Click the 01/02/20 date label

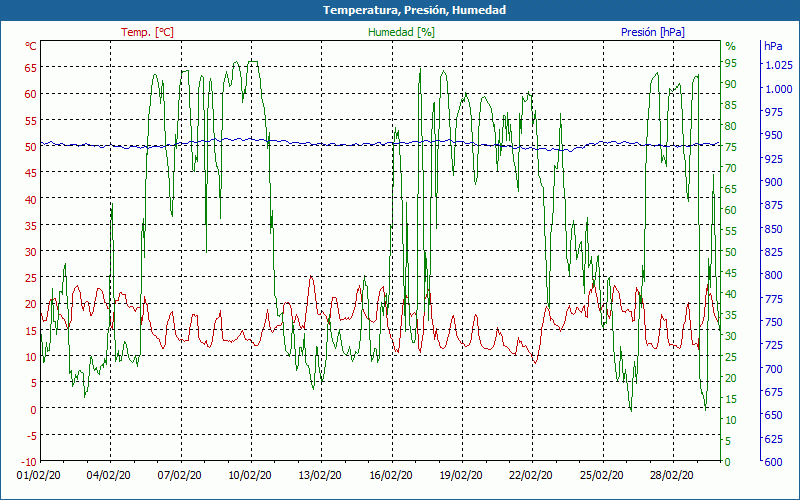39,476
